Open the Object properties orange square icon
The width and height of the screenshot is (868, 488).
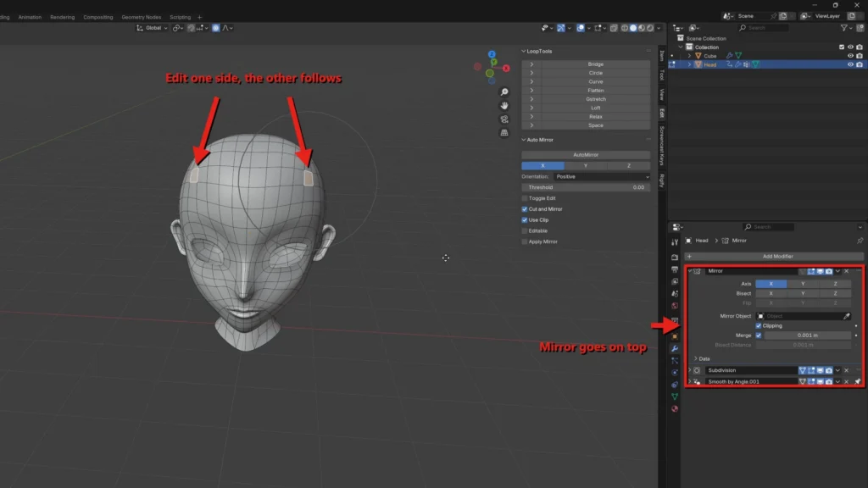pos(675,336)
